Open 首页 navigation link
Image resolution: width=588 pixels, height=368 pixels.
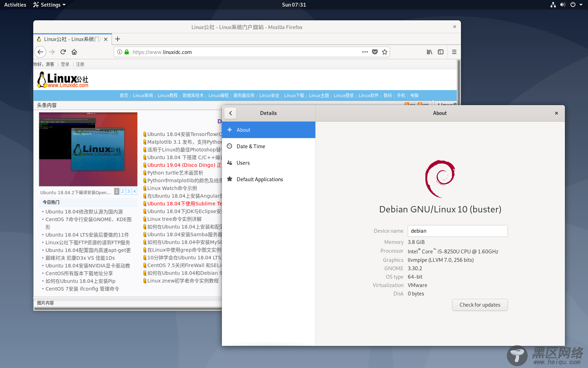coord(124,95)
